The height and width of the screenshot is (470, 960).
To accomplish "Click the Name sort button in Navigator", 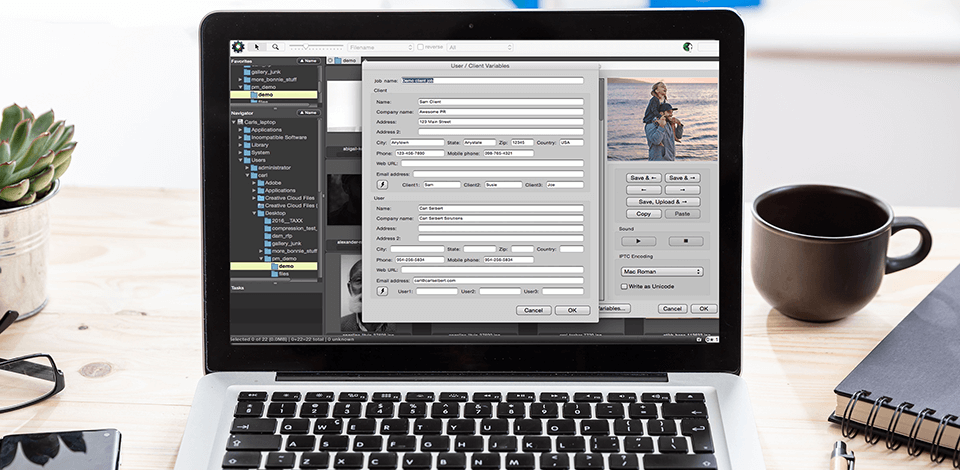I will pyautogui.click(x=308, y=113).
